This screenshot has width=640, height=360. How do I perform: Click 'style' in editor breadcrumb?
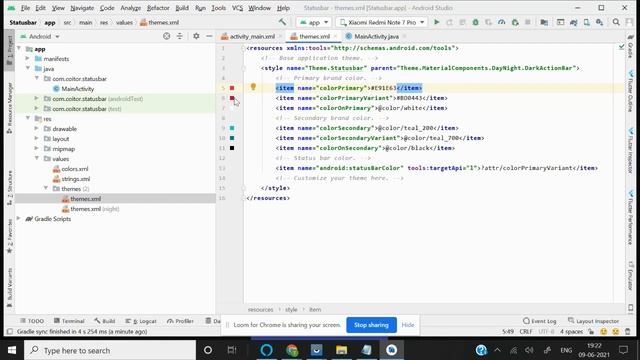click(291, 309)
